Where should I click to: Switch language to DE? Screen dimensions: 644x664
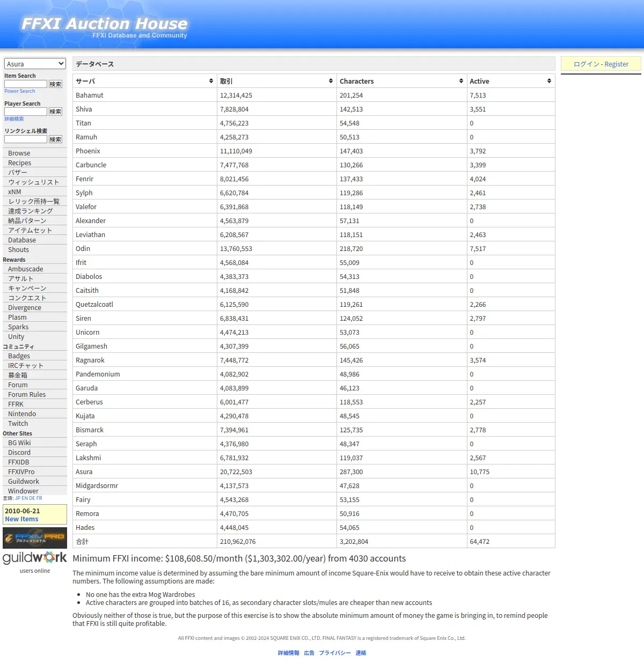[32, 498]
